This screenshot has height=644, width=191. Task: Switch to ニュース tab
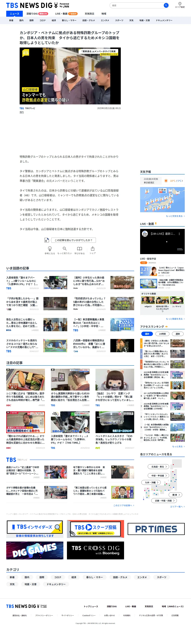[x=14, y=14]
